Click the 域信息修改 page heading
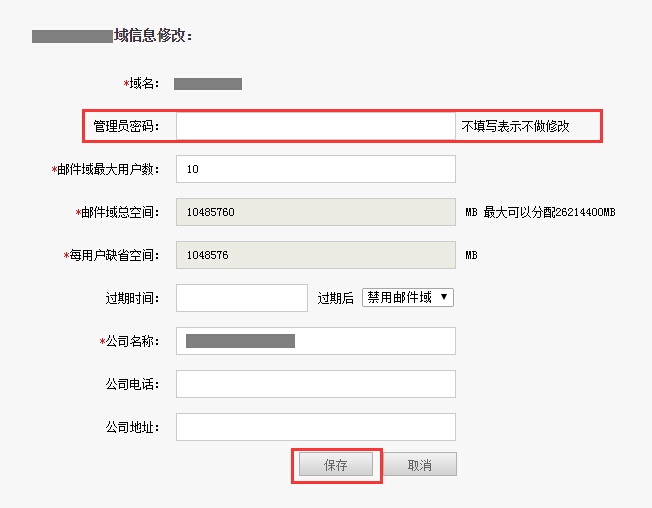The height and width of the screenshot is (508, 652). pos(153,36)
